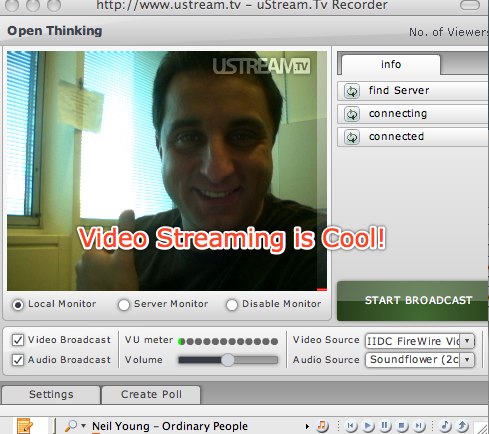Pause the music playback
Image resolution: width=489 pixels, height=434 pixels.
385,426
